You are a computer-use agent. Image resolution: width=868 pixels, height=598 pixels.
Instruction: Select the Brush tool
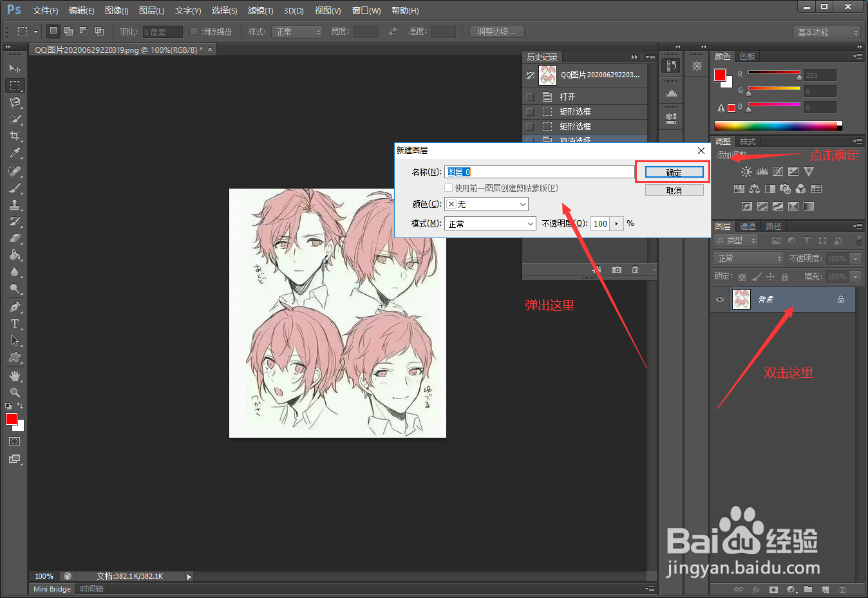tap(15, 188)
